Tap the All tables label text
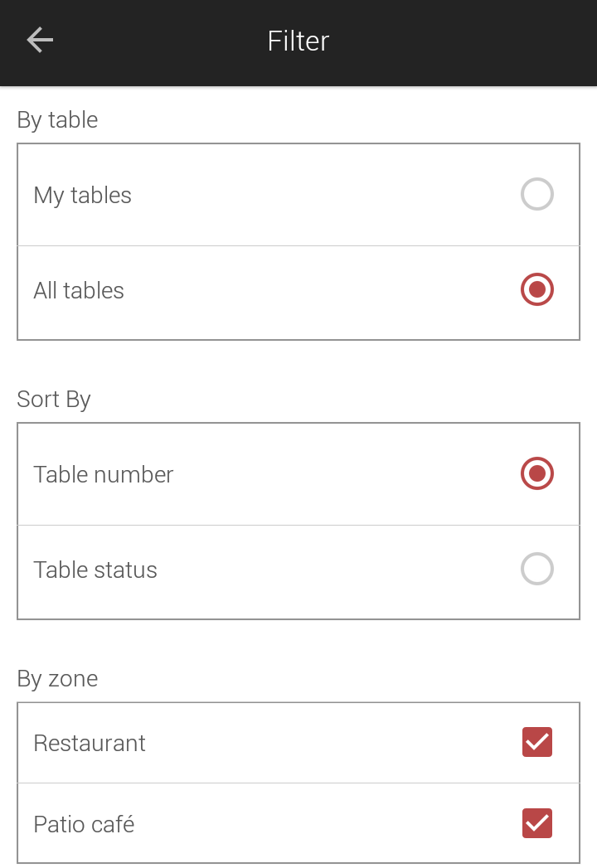 click(x=79, y=291)
